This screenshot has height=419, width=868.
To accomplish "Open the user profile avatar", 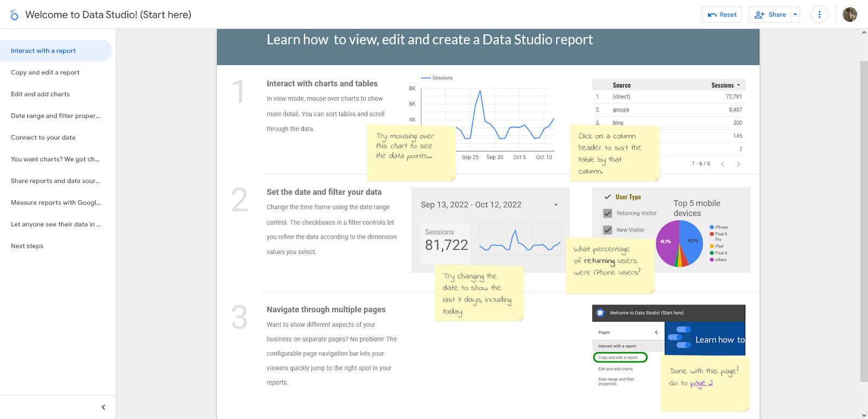I will pyautogui.click(x=850, y=15).
